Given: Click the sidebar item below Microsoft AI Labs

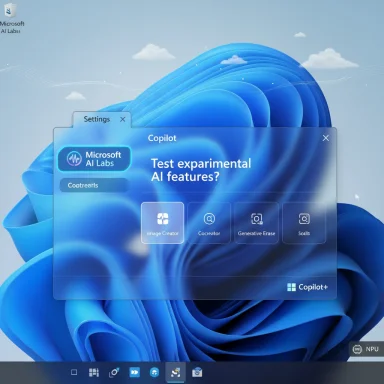Looking at the screenshot, I should (94, 185).
